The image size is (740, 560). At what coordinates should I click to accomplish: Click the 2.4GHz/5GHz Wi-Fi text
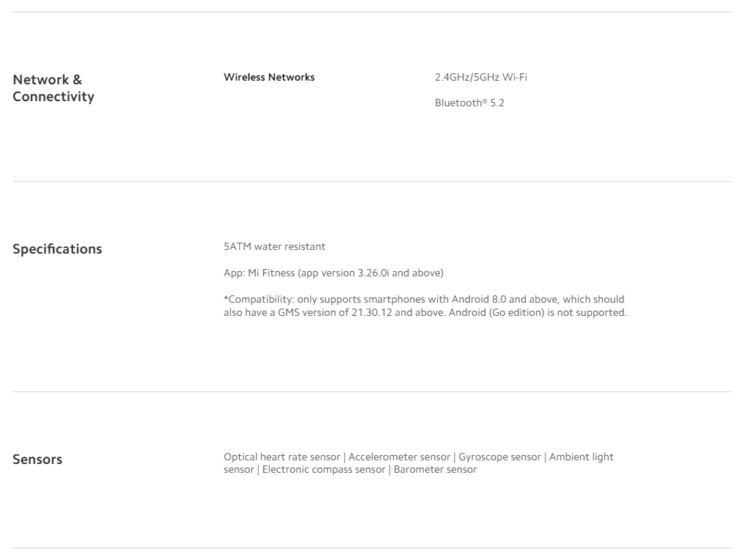click(x=481, y=78)
